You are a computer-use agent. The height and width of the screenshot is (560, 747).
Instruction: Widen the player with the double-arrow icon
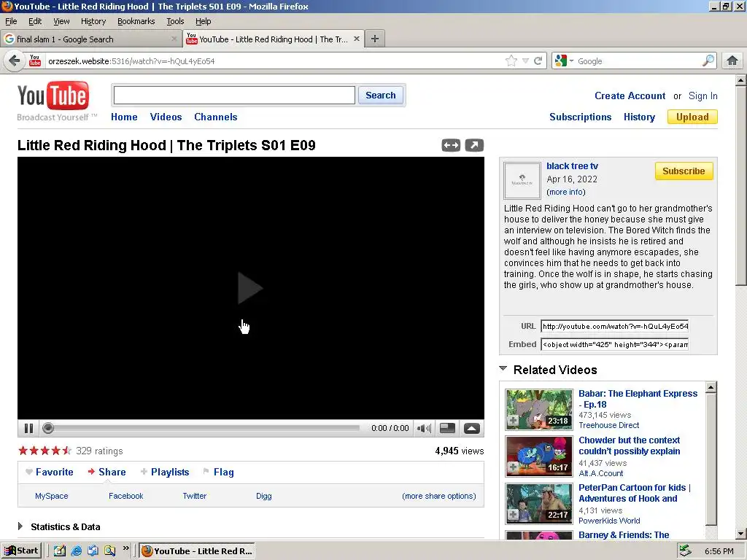[x=451, y=145]
